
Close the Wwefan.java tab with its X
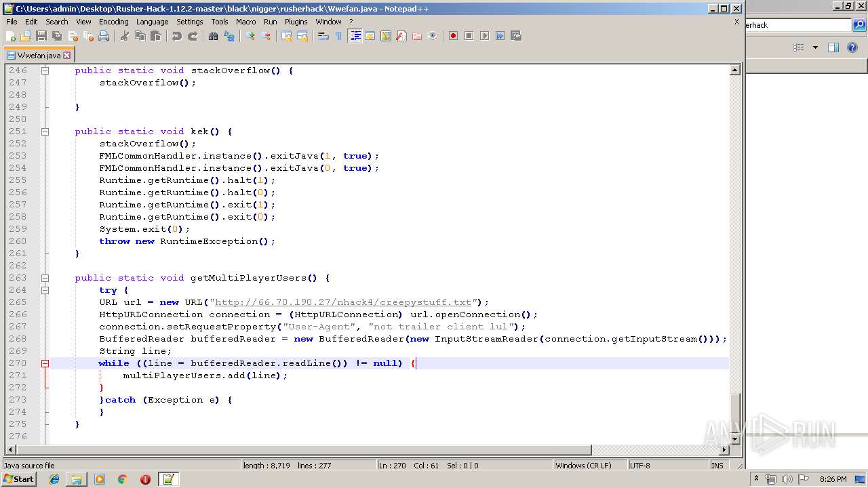click(x=68, y=56)
